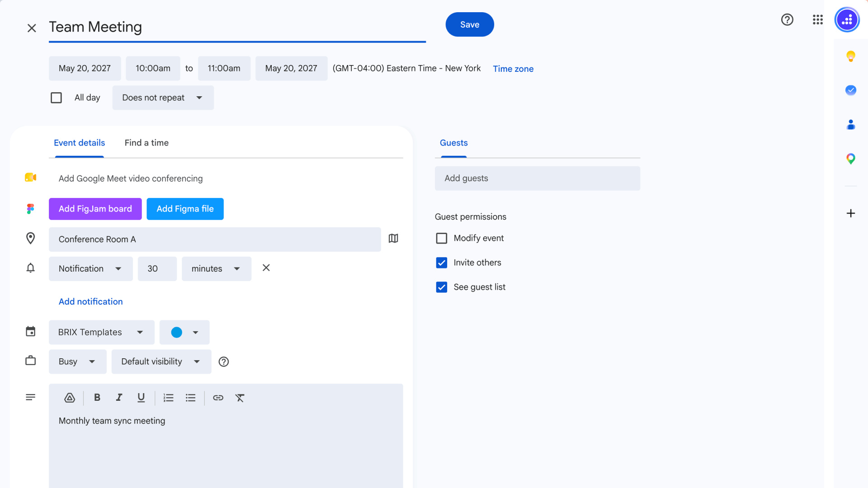Open the Default visibility dropdown
Image resolution: width=868 pixels, height=488 pixels.
(161, 361)
